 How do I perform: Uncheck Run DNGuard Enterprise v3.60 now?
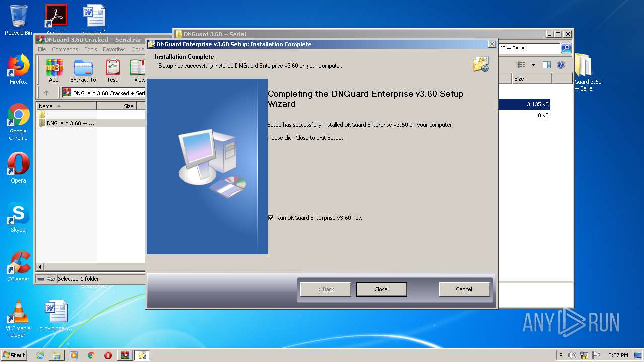(x=271, y=218)
